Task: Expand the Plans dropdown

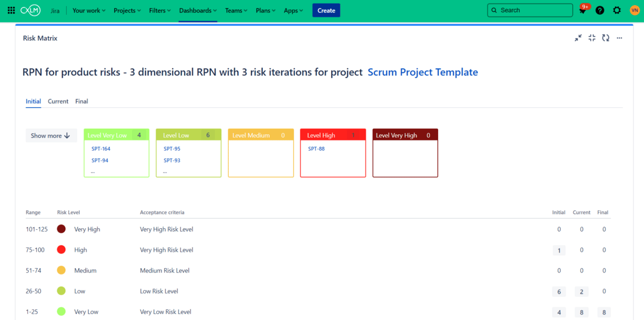Action: pos(266,10)
